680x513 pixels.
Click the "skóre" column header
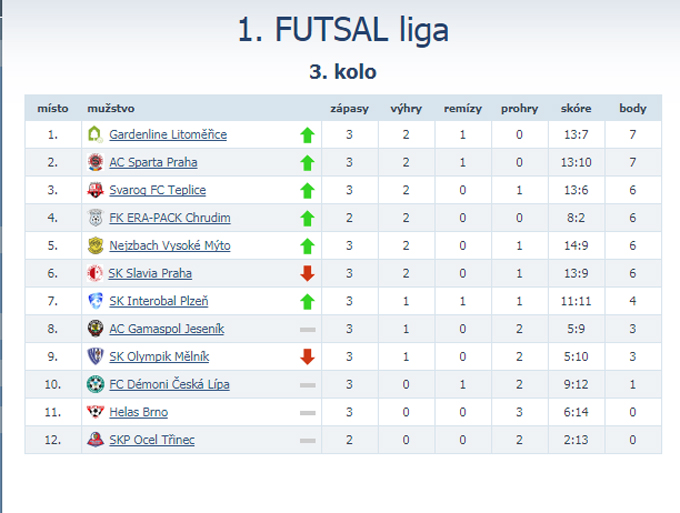576,107
